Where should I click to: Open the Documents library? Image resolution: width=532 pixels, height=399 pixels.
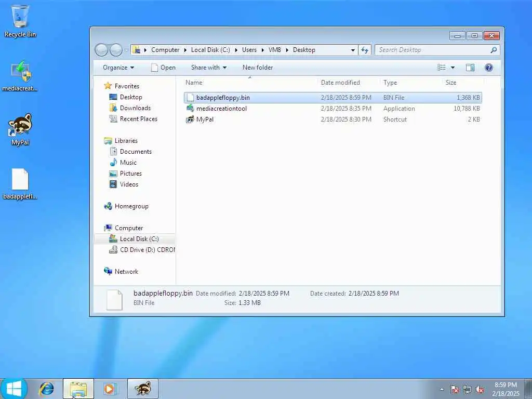coord(130,151)
